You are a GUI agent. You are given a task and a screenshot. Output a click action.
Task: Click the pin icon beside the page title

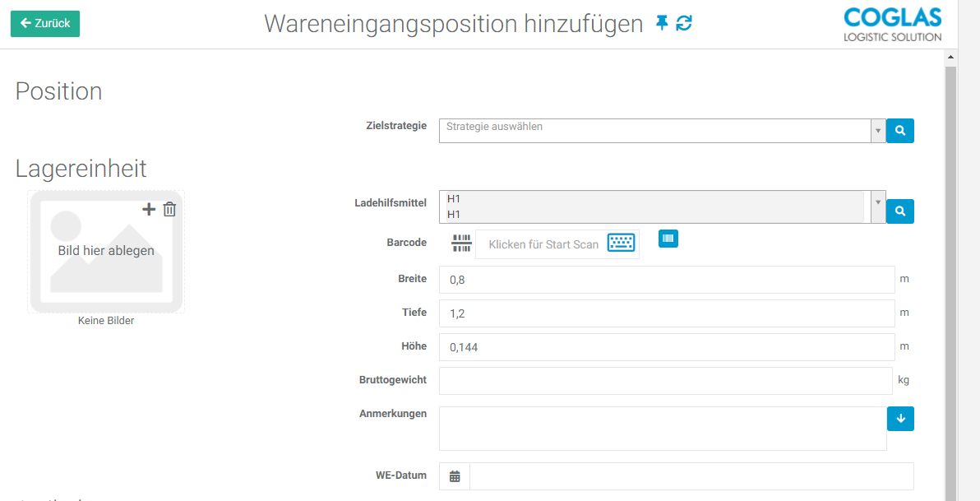point(662,24)
